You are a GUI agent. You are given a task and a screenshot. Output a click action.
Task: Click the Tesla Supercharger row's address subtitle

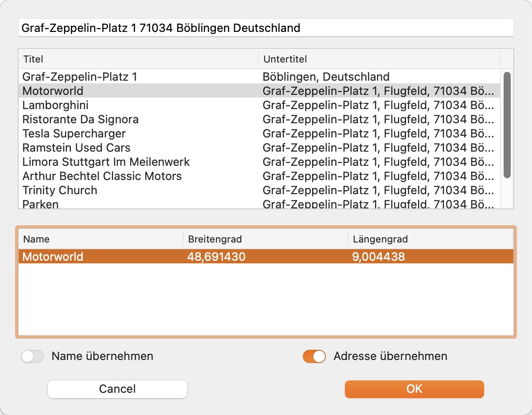(378, 133)
